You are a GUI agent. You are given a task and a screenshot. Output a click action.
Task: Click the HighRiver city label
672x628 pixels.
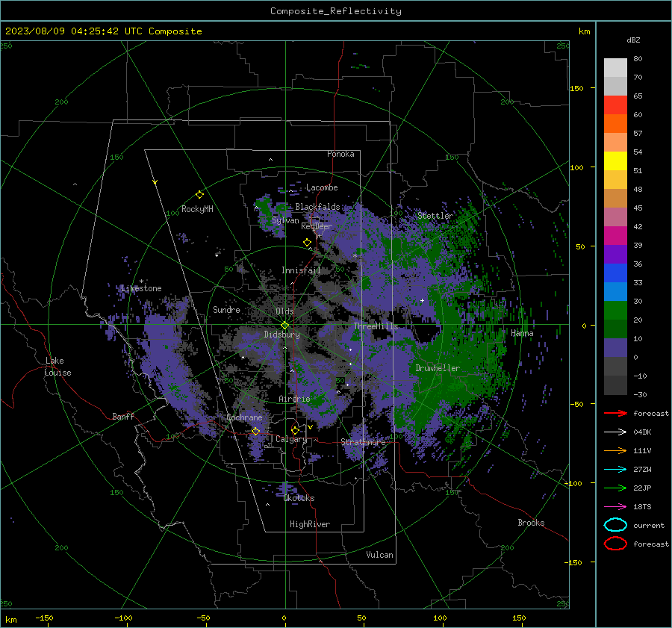point(310,524)
